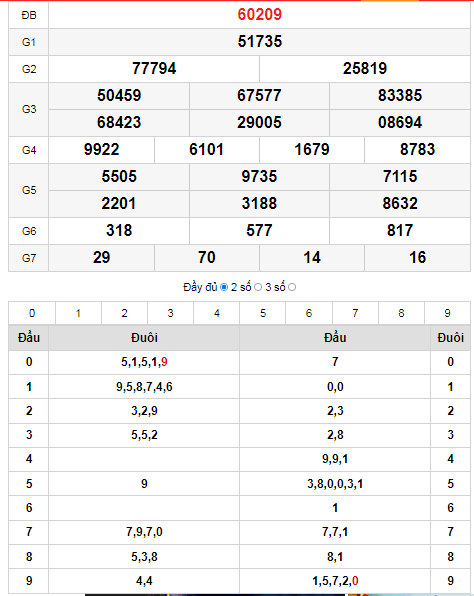Viewport: 474px width, 596px height.
Task: Click G5 number 3188
Action: tap(259, 203)
